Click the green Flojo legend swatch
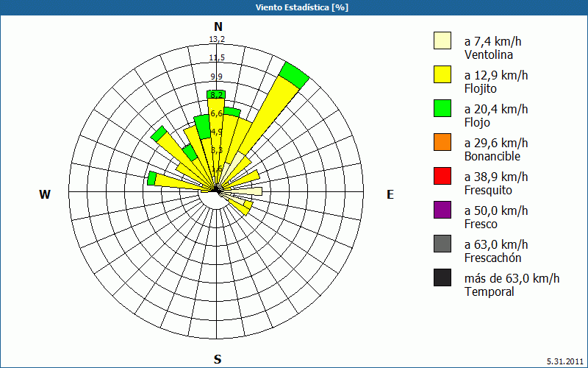 442,108
